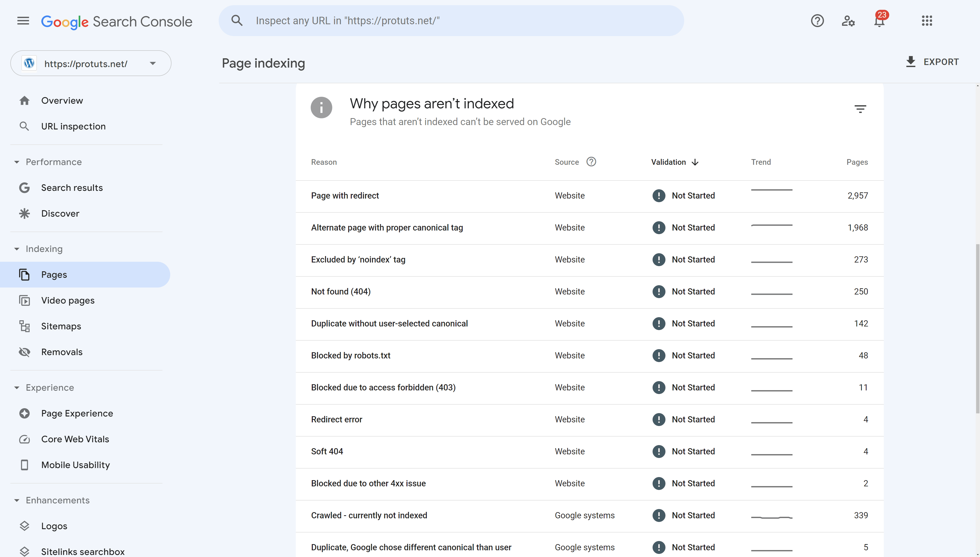Select the Pages indexing menu item
This screenshot has height=557, width=980.
(x=54, y=274)
